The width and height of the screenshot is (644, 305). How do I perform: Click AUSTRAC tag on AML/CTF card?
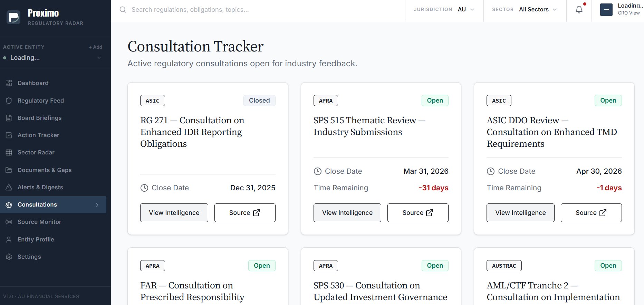(x=504, y=266)
